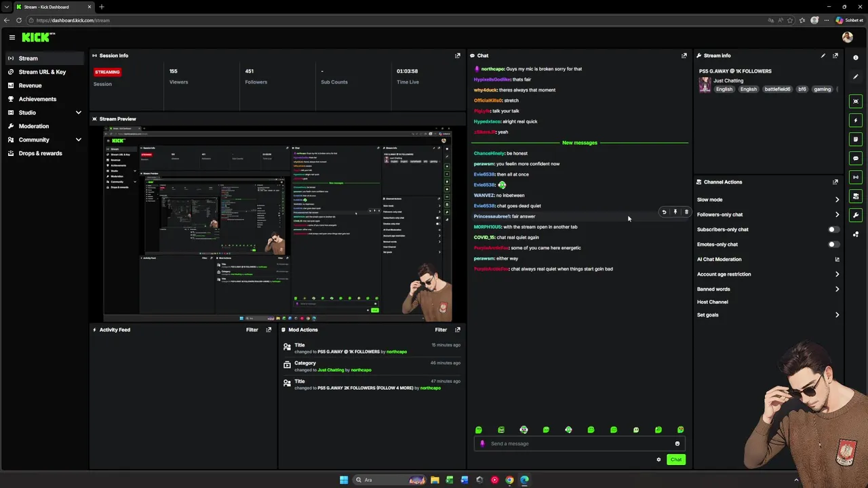The height and width of the screenshot is (488, 868).
Task: Expand the Studio sidebar section
Action: click(x=79, y=113)
